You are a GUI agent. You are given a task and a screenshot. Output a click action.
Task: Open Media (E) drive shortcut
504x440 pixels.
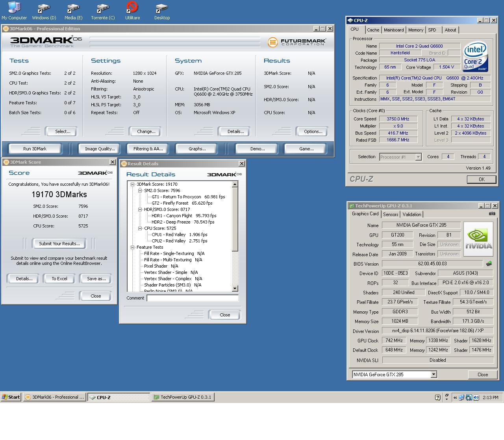point(73,11)
